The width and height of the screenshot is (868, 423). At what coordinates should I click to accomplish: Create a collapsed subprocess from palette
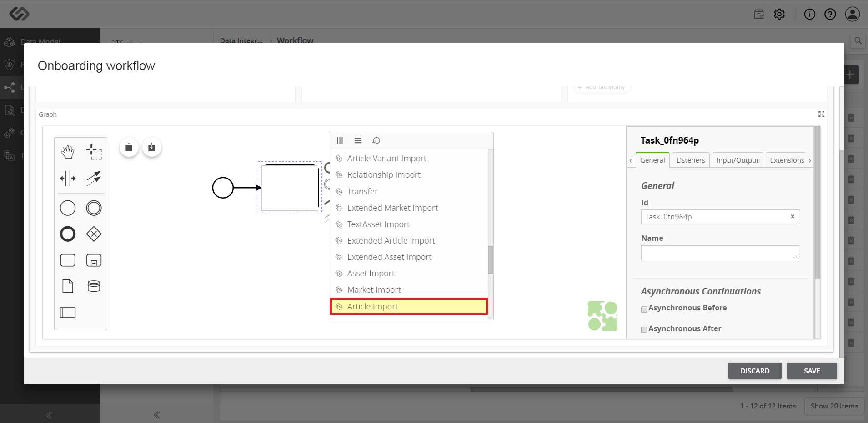(x=94, y=260)
